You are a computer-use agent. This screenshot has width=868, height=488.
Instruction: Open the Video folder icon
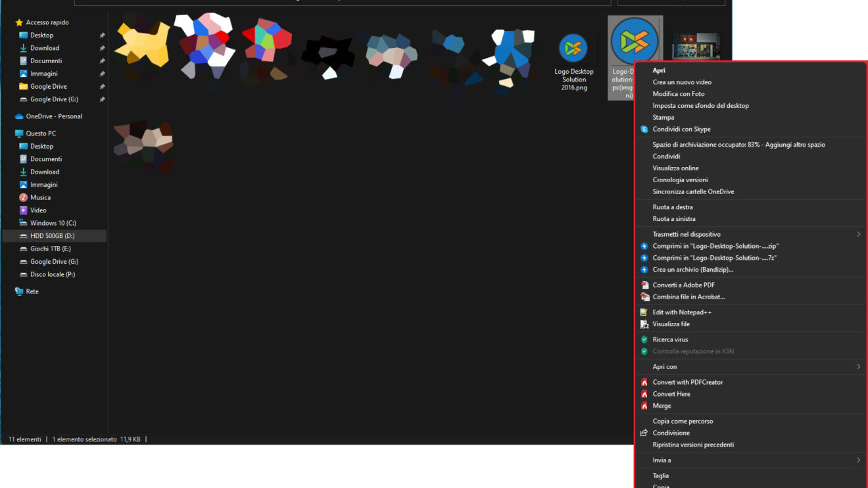(24, 210)
